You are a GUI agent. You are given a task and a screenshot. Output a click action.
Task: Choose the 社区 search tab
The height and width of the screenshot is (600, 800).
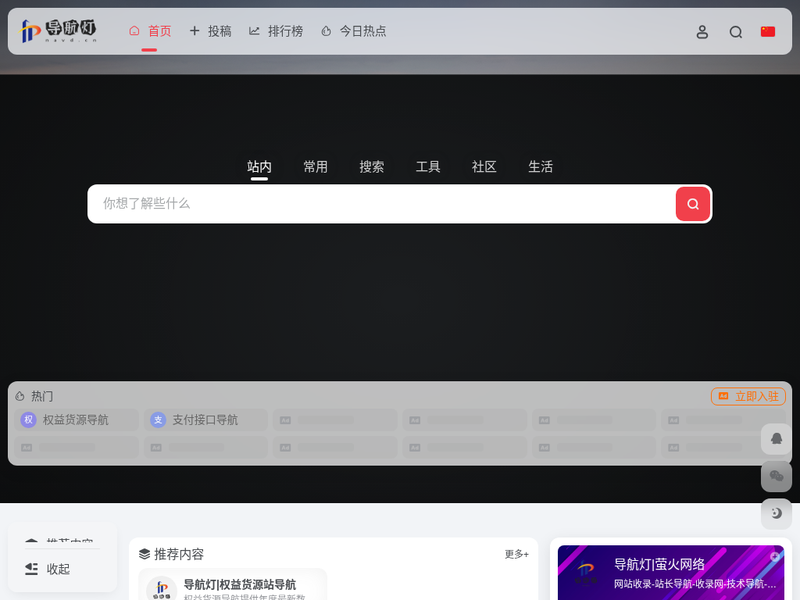point(484,167)
